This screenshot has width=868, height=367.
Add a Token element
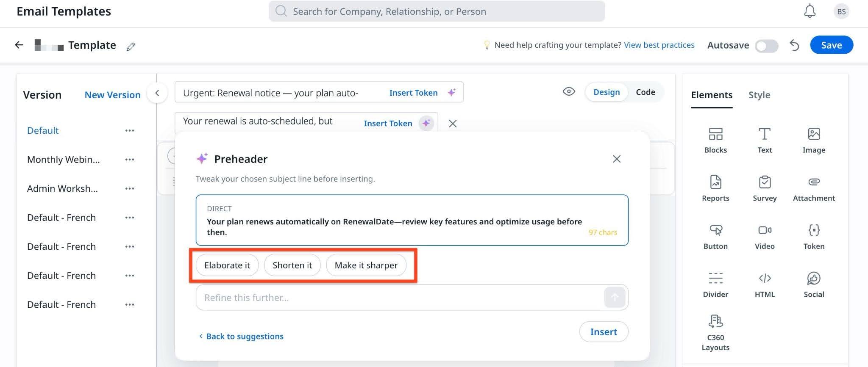(814, 237)
